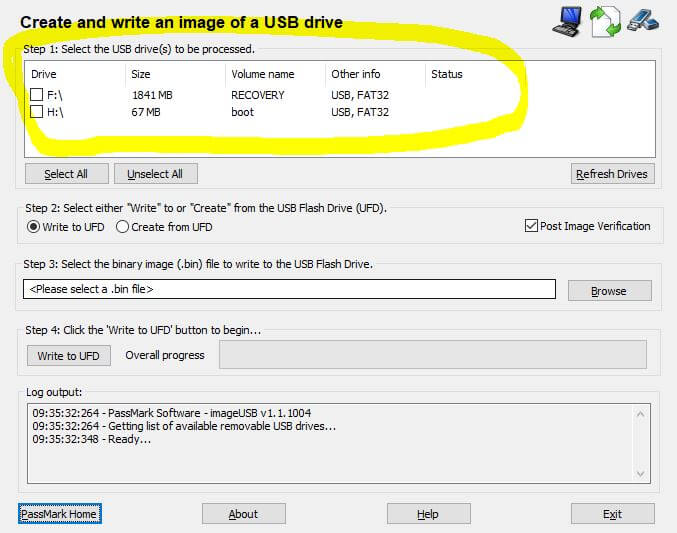
Task: Click the Overall progress bar
Action: pyautogui.click(x=432, y=355)
